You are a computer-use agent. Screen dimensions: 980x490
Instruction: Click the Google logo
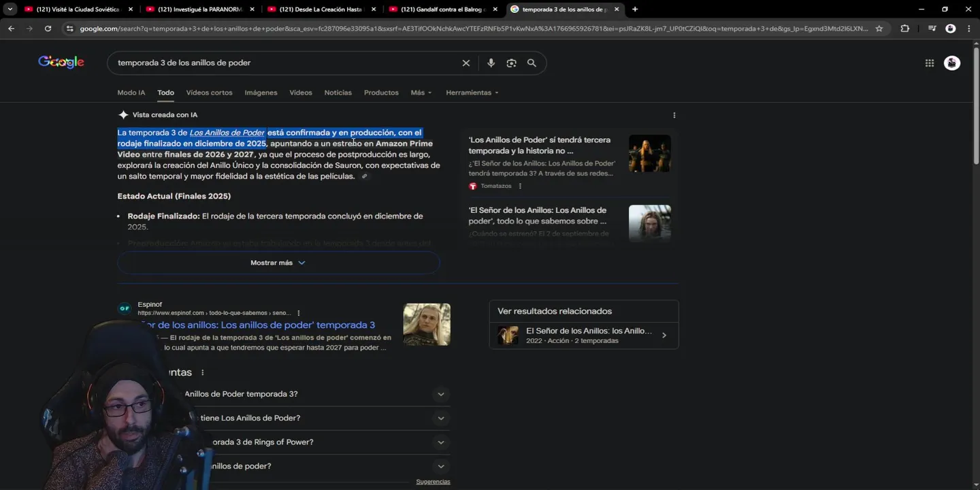coord(61,62)
